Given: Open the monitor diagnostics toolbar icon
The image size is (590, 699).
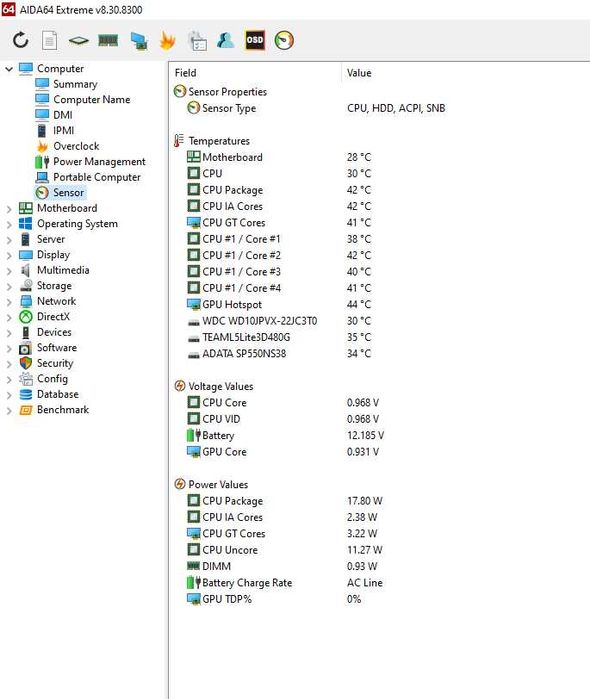Looking at the screenshot, I should [139, 41].
